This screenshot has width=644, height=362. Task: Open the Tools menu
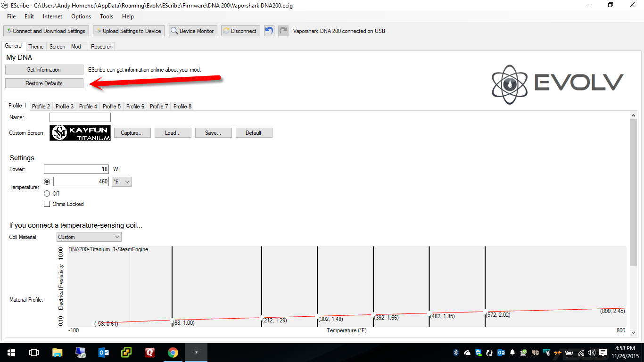point(107,16)
